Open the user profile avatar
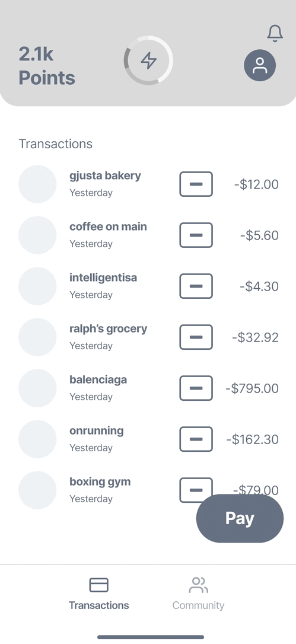Screen dimensions: 296x644 point(260,65)
